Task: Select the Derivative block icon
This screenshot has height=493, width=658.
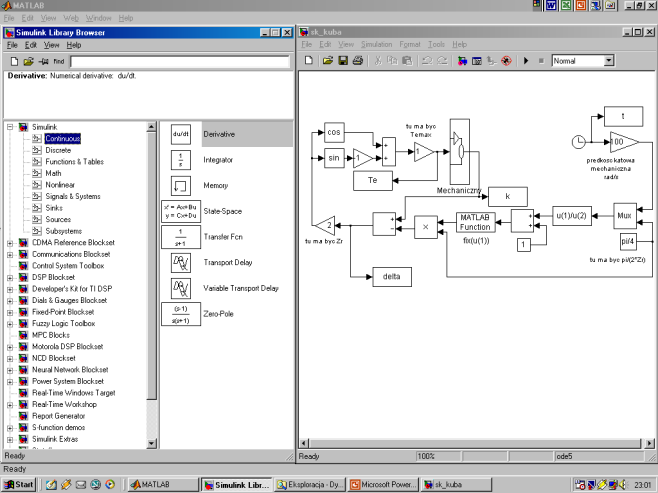Action: click(x=181, y=134)
